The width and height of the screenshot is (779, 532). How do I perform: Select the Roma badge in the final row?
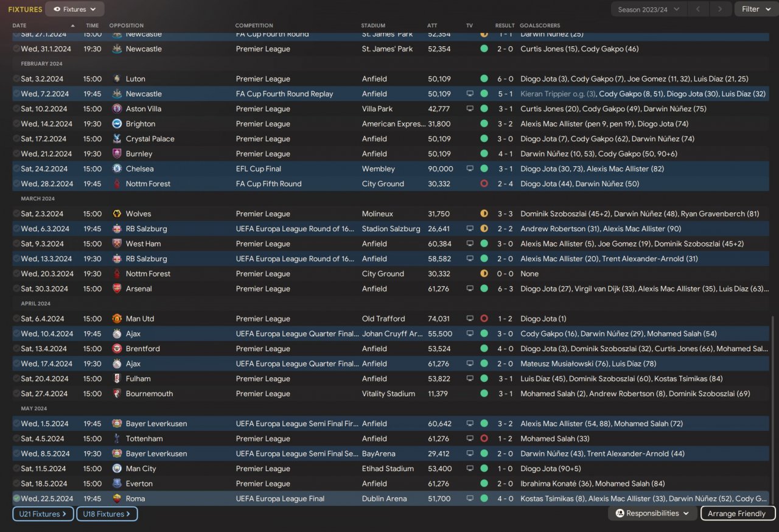pyautogui.click(x=117, y=499)
